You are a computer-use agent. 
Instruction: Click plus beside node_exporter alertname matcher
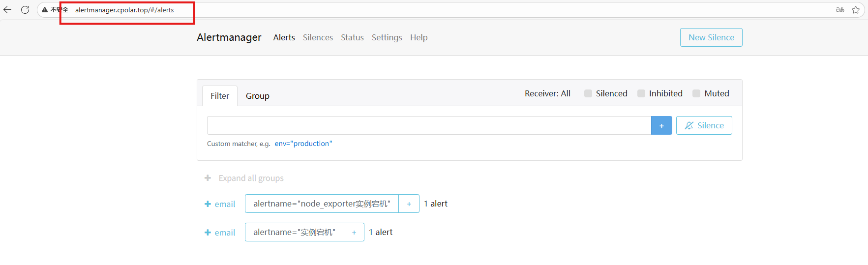coord(409,204)
